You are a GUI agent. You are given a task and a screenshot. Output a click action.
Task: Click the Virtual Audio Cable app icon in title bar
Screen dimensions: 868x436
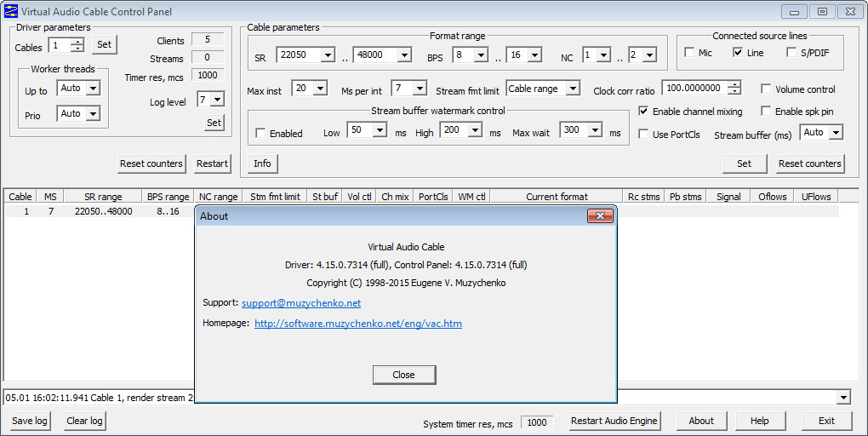(x=10, y=11)
